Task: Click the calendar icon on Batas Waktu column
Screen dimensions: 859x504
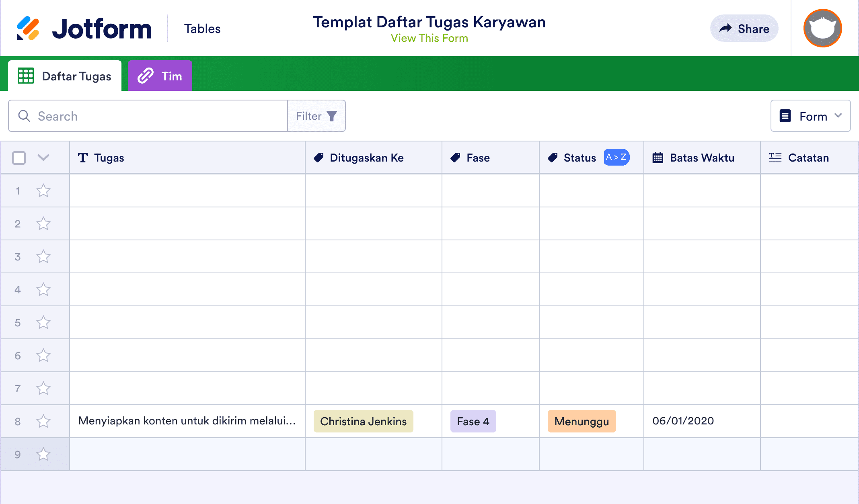Action: click(658, 158)
